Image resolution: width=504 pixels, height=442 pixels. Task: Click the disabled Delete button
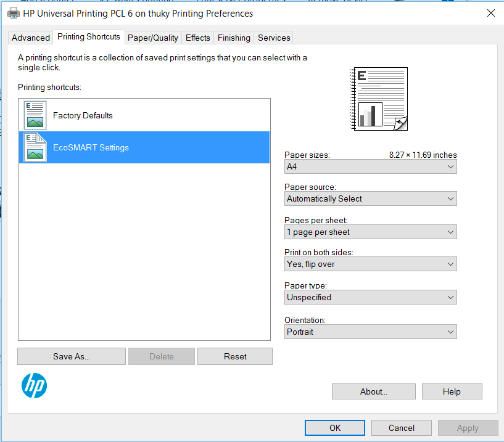[162, 356]
